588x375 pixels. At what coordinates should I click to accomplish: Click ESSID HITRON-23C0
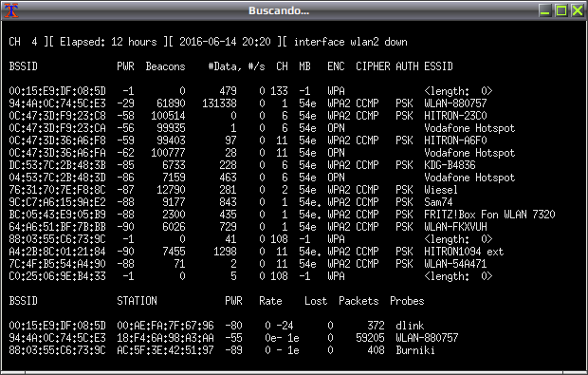click(x=455, y=116)
